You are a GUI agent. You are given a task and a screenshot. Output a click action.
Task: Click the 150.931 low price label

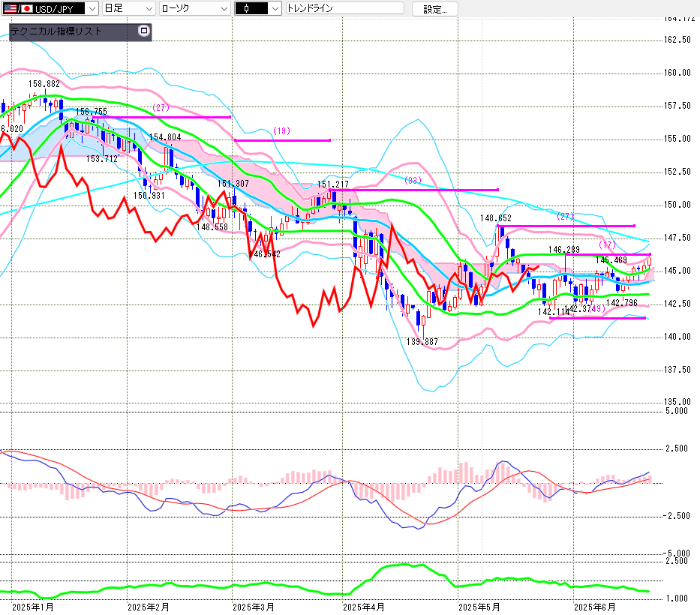(149, 196)
